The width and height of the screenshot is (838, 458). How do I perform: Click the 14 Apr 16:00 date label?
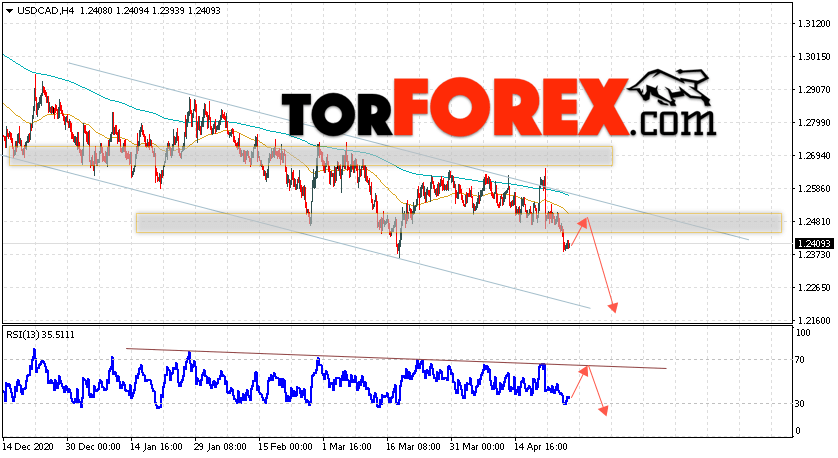pos(540,447)
